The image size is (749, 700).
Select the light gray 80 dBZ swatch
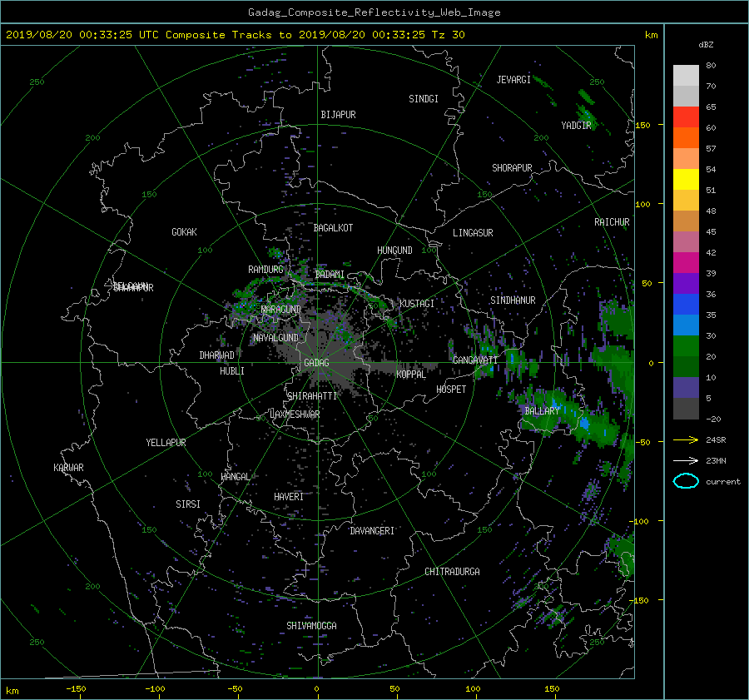click(686, 76)
